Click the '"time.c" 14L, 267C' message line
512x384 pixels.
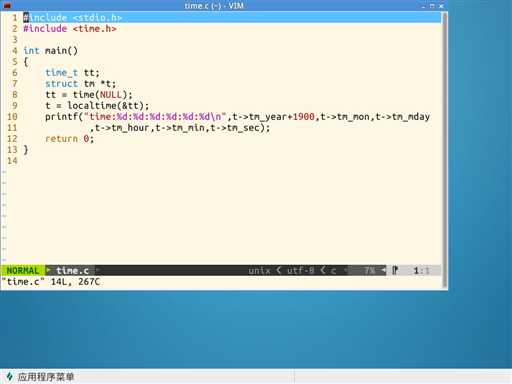pyautogui.click(x=51, y=282)
